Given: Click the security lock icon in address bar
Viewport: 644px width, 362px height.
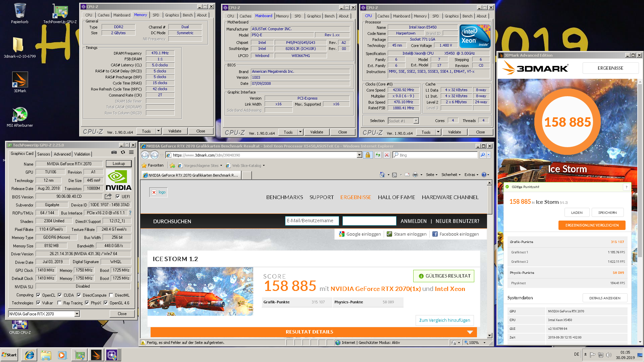Looking at the screenshot, I should [x=368, y=155].
